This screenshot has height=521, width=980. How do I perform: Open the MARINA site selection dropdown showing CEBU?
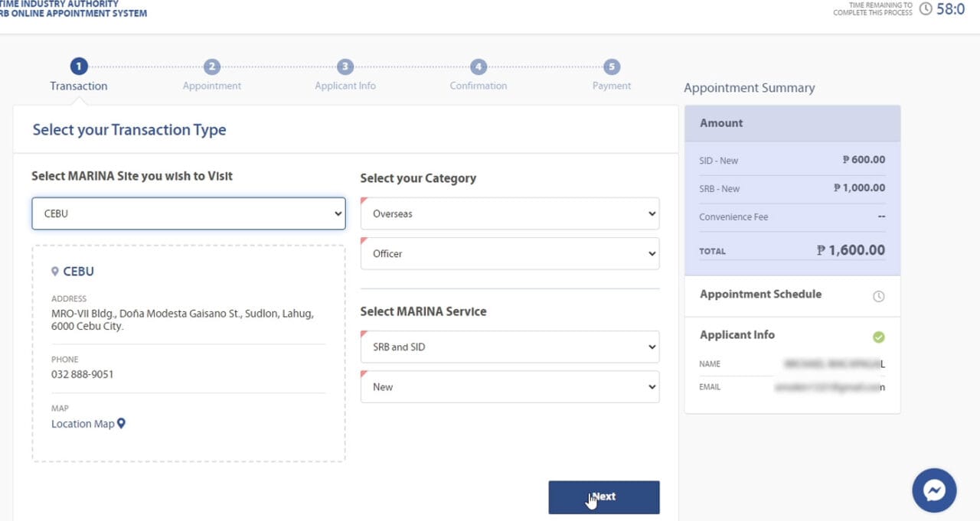click(x=188, y=213)
